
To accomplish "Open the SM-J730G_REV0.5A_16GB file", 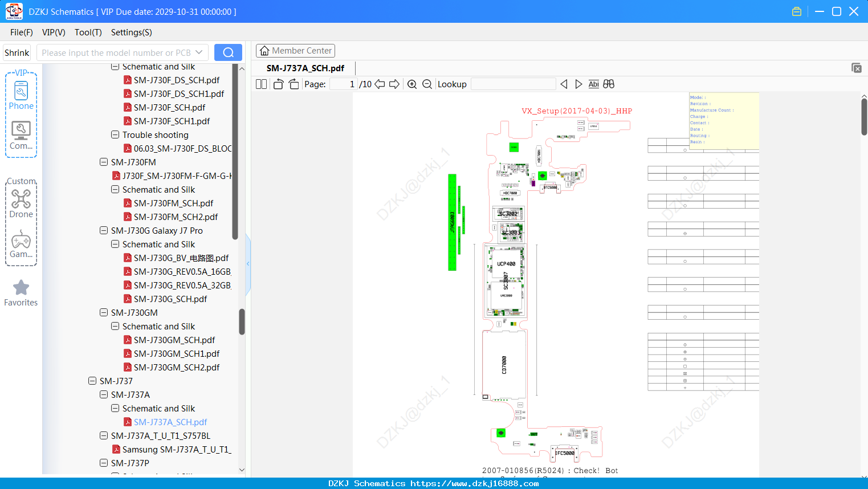I will pos(182,272).
